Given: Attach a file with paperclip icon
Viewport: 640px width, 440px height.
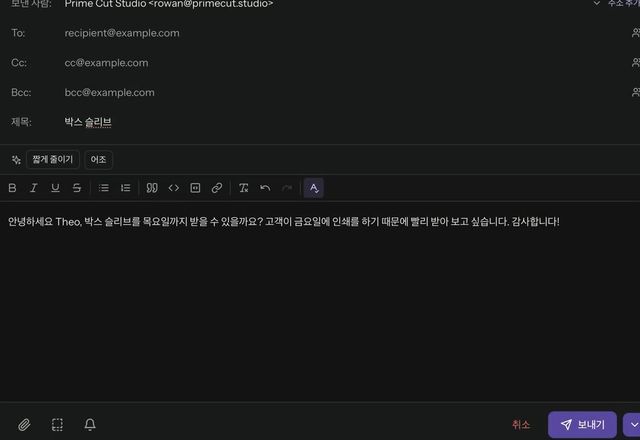Looking at the screenshot, I should pyautogui.click(x=24, y=424).
